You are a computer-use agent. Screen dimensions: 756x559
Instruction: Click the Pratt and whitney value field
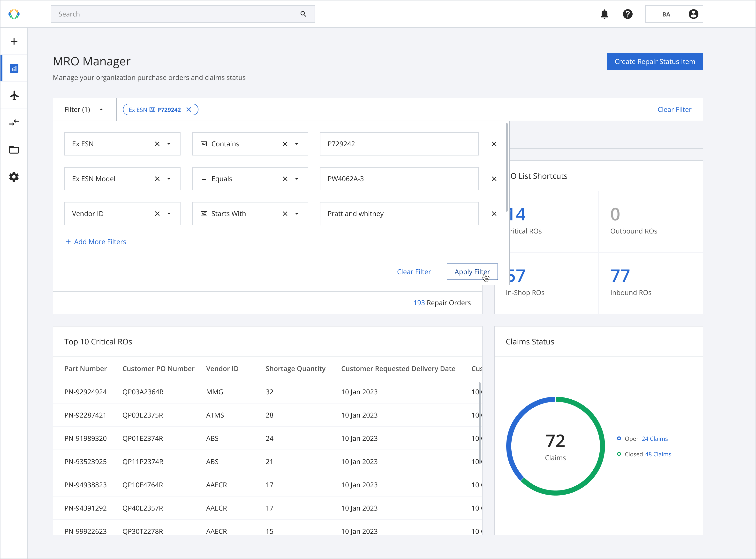tap(399, 214)
